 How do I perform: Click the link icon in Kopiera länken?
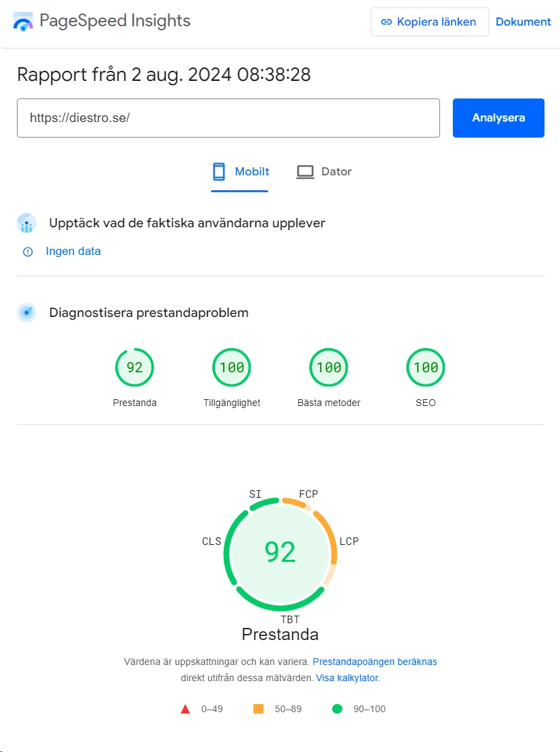click(386, 22)
